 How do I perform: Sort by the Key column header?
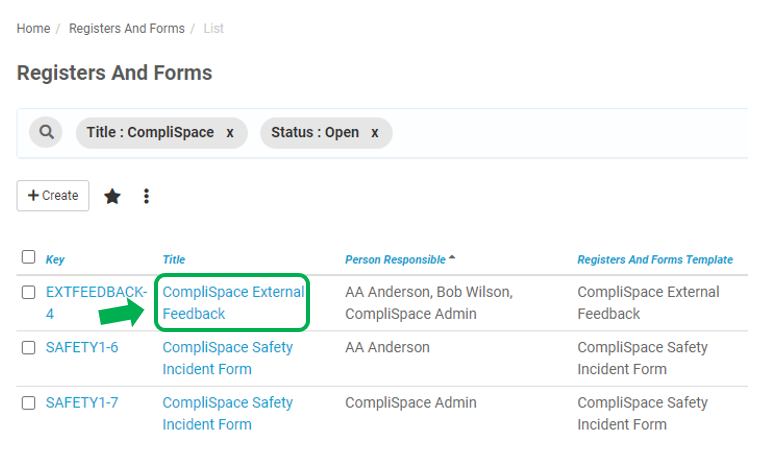tap(55, 260)
